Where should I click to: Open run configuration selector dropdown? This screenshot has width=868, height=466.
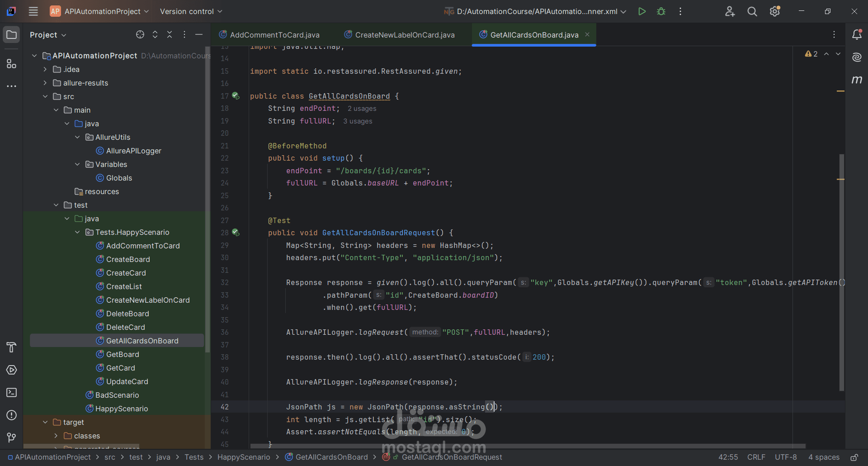click(535, 11)
